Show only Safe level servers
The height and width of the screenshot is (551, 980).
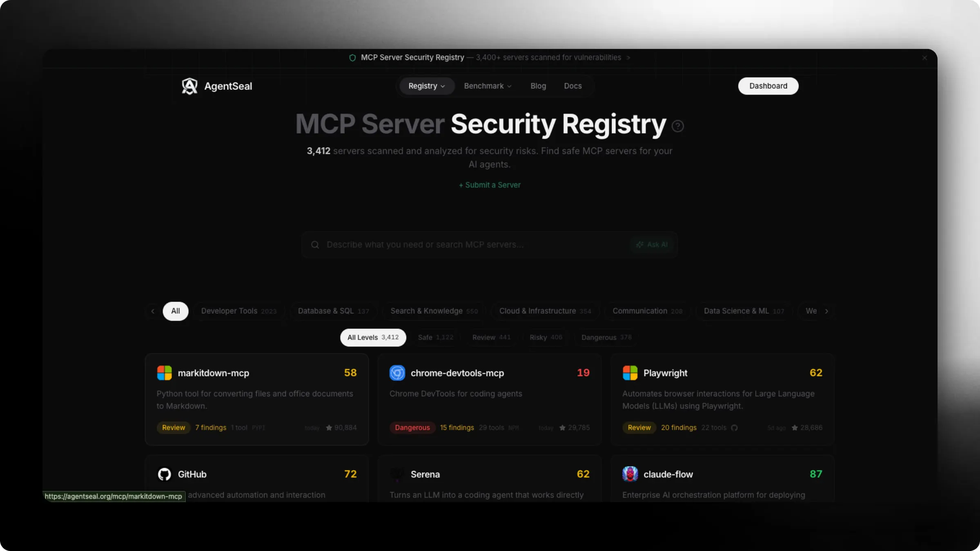click(x=436, y=338)
